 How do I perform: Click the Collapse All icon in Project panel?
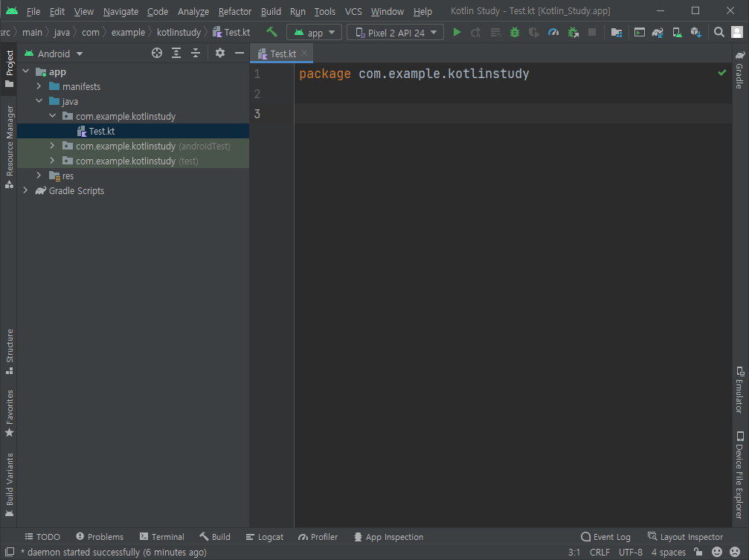[x=196, y=53]
